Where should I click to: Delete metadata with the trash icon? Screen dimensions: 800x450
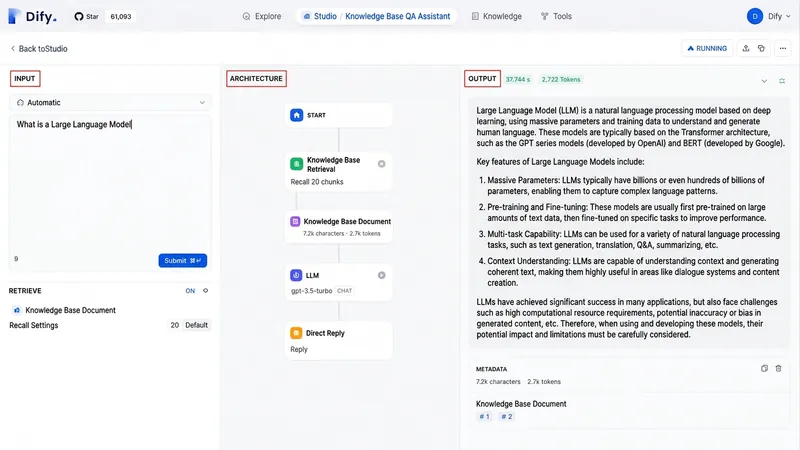pos(779,368)
